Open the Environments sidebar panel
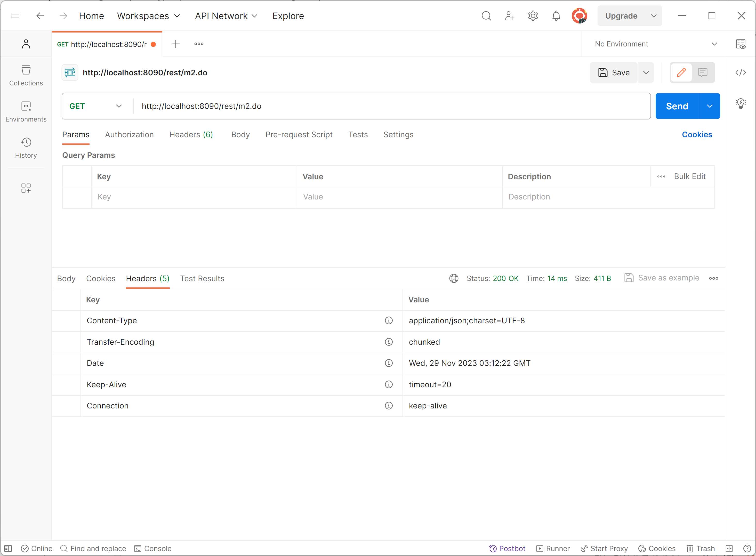Image resolution: width=756 pixels, height=556 pixels. [x=26, y=112]
